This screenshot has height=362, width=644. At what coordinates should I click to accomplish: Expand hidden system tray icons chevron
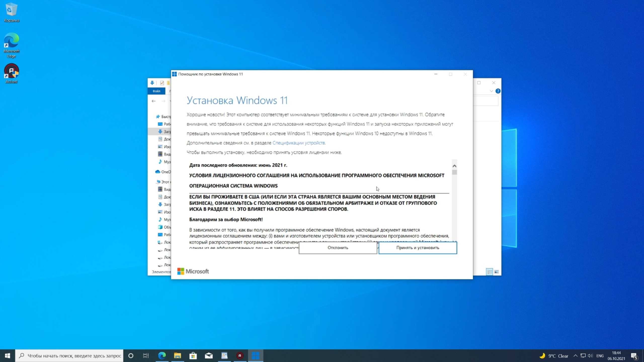tap(575, 356)
